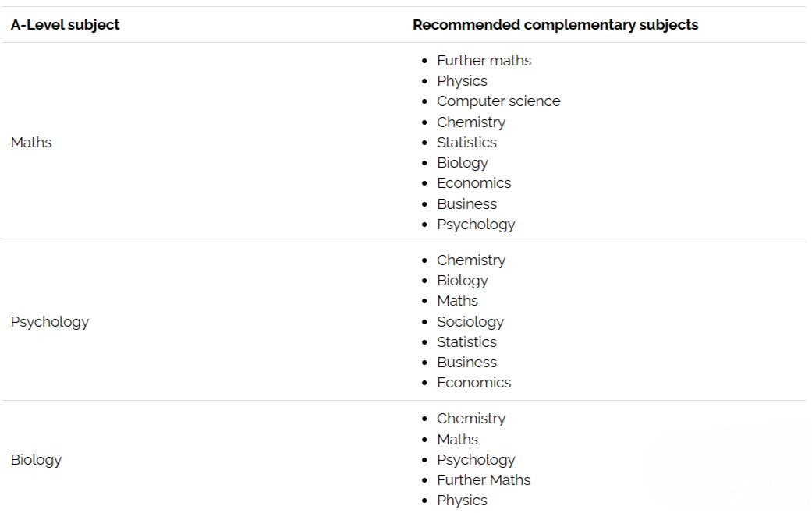
Task: Click 'Economics' in the Psychology row list
Action: click(x=473, y=383)
